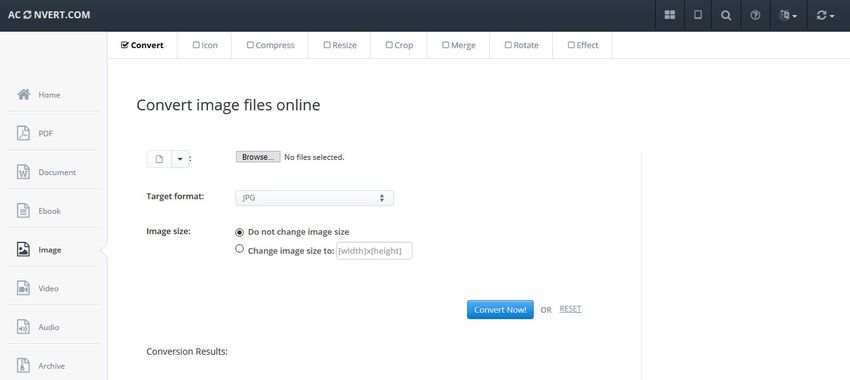Click the Browse... button
The height and width of the screenshot is (380, 850).
click(x=258, y=157)
